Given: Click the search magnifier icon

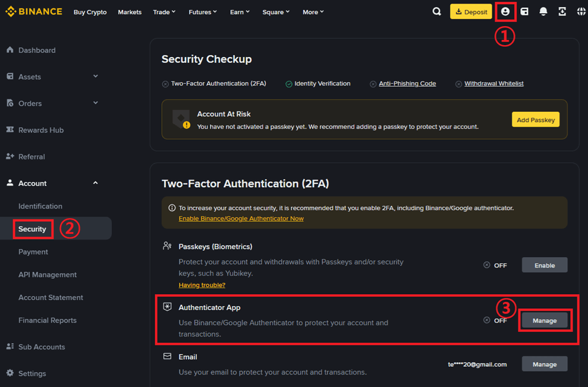Looking at the screenshot, I should (x=437, y=12).
